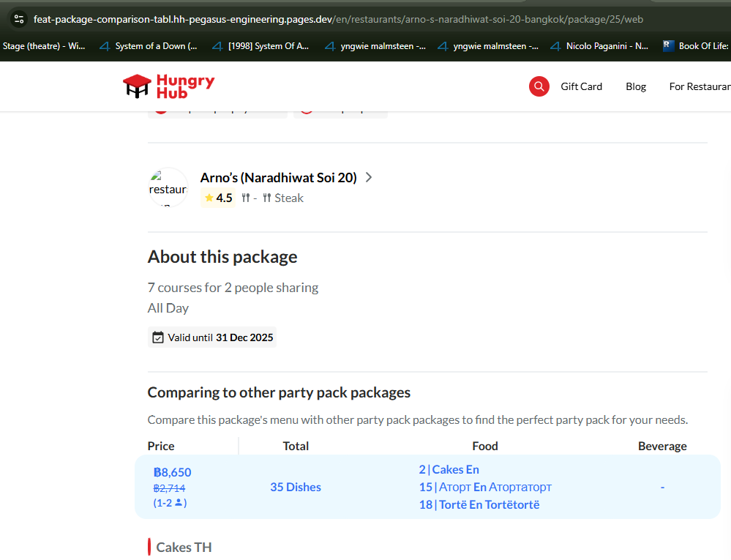Go to the Blog page
Screen dimensions: 731x560
pos(636,86)
